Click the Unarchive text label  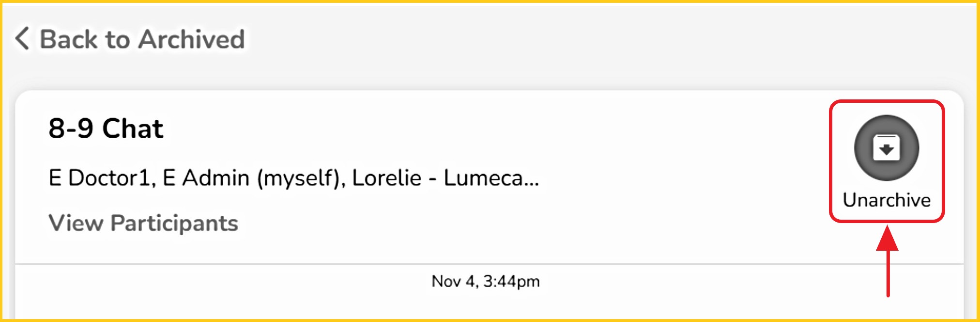(x=886, y=200)
